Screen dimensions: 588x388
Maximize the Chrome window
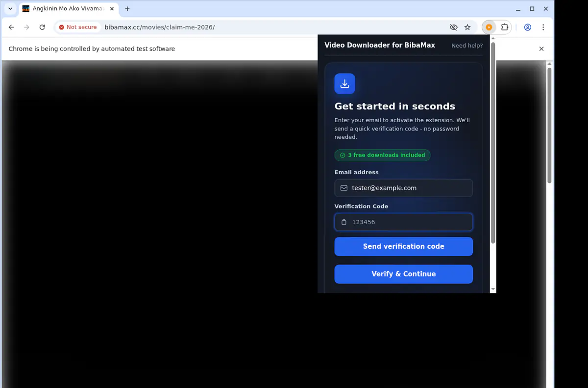tap(532, 9)
